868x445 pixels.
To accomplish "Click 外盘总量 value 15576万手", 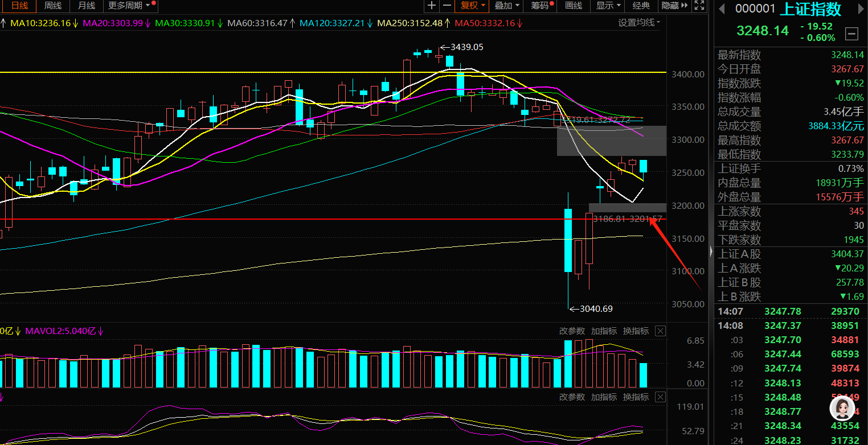I will pos(839,197).
